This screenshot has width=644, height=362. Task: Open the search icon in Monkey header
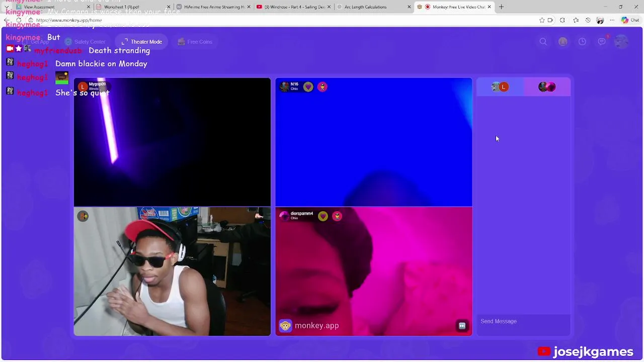(x=543, y=42)
